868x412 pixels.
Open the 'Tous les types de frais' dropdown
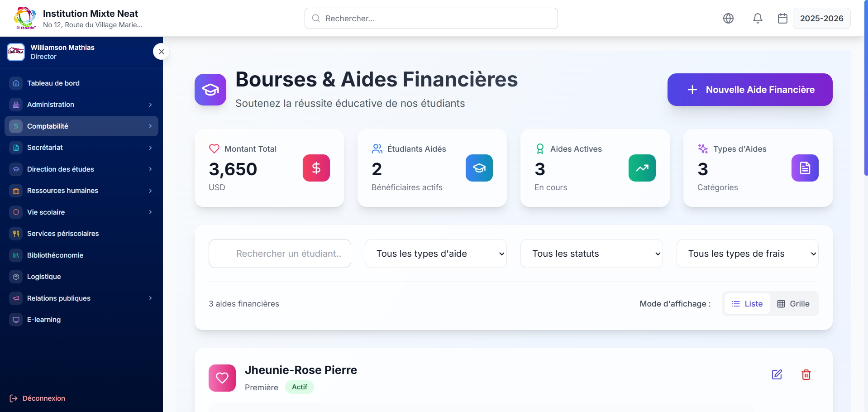click(x=747, y=254)
